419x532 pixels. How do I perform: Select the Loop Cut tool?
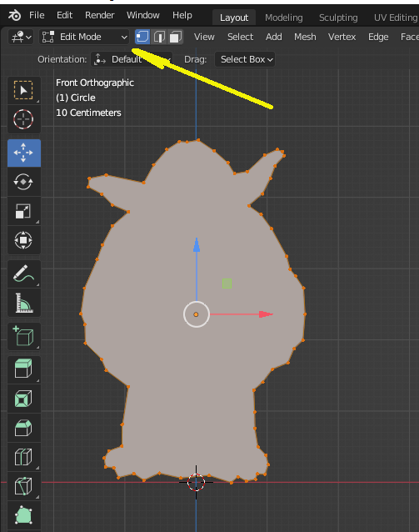(23, 457)
